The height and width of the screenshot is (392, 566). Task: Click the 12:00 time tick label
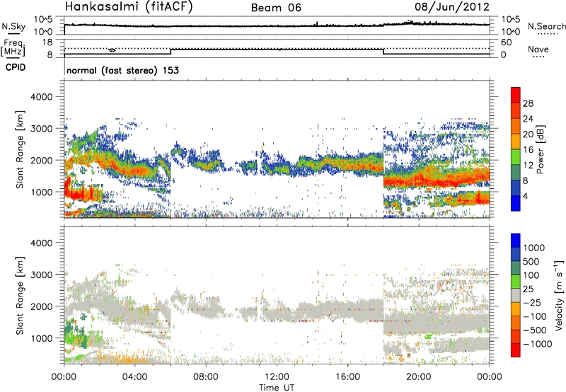277,377
